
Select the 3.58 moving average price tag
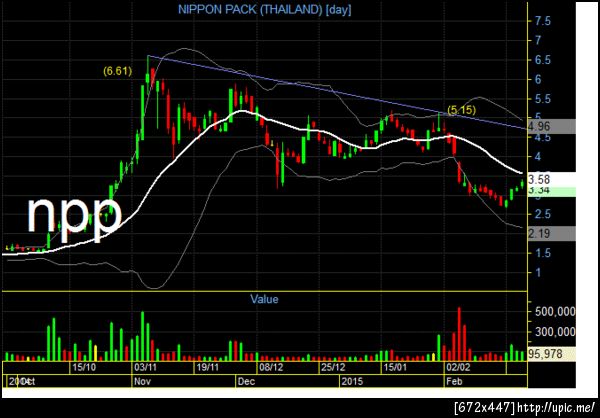click(x=551, y=179)
